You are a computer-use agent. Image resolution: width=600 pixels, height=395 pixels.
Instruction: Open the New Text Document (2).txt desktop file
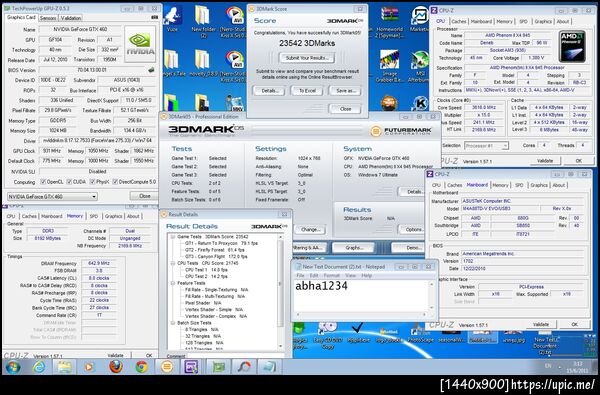[545, 343]
